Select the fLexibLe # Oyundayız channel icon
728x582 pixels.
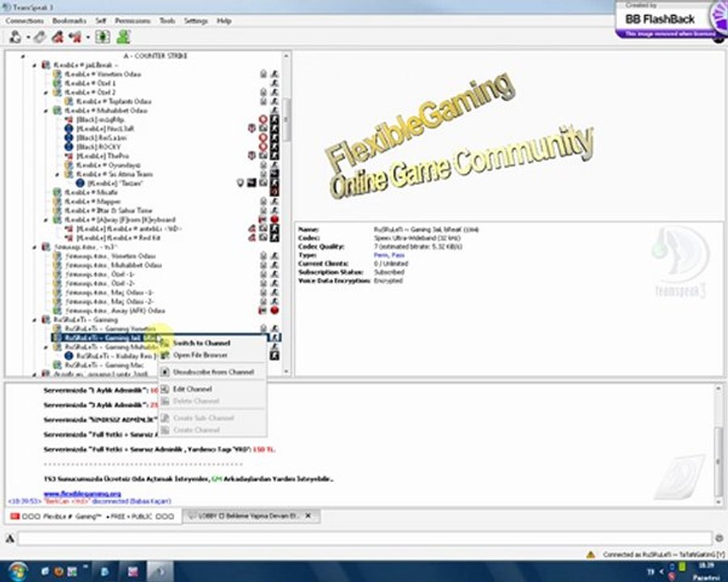[68, 165]
